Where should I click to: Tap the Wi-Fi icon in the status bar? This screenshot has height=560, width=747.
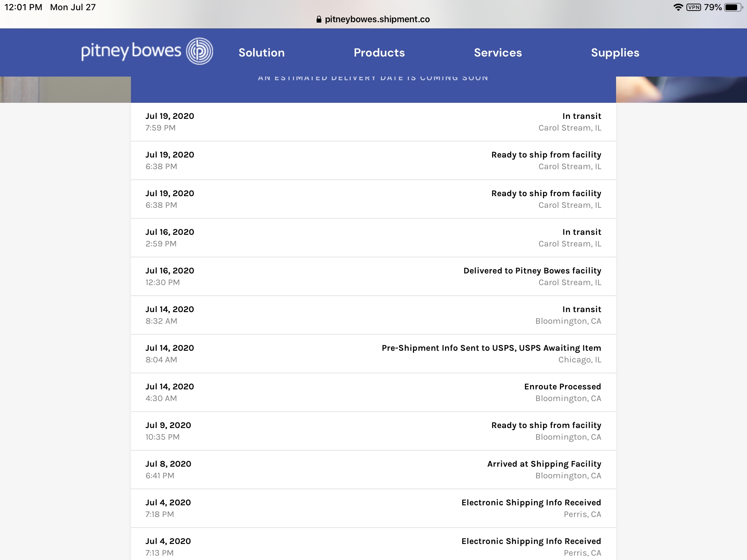pyautogui.click(x=679, y=6)
